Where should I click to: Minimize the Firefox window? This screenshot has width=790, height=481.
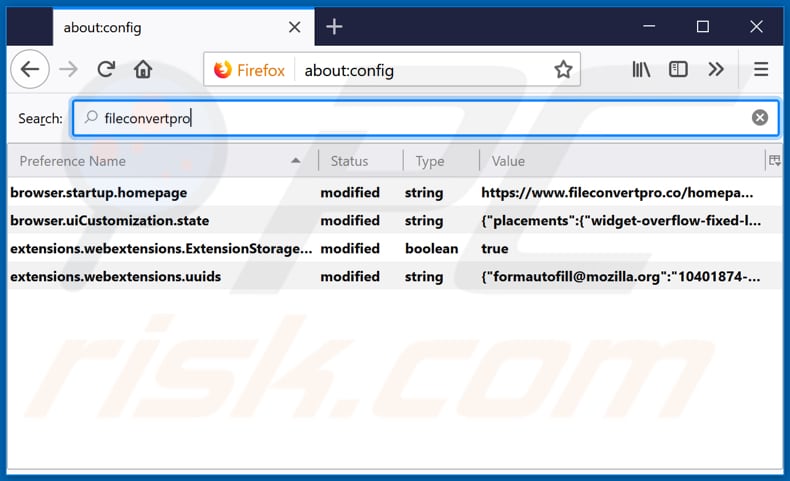tap(649, 27)
